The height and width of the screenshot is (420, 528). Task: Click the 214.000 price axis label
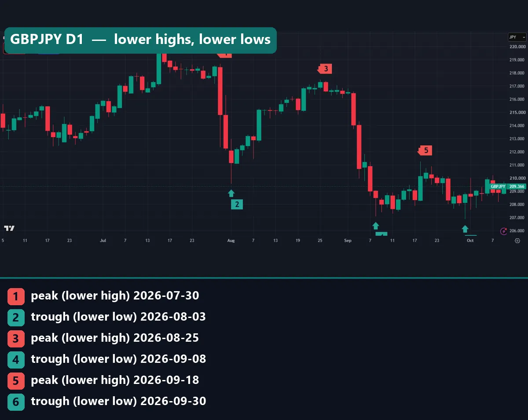click(x=517, y=126)
